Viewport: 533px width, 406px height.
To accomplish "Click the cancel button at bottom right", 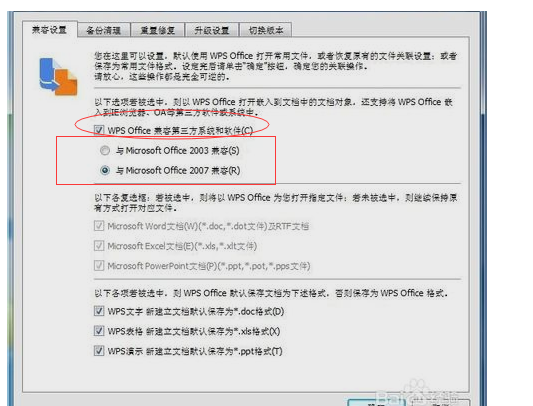I will click(440, 403).
